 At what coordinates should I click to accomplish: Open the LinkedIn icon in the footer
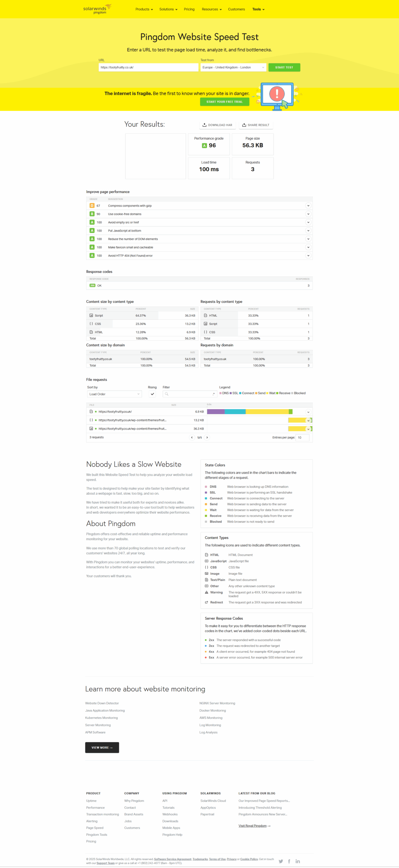298,861
